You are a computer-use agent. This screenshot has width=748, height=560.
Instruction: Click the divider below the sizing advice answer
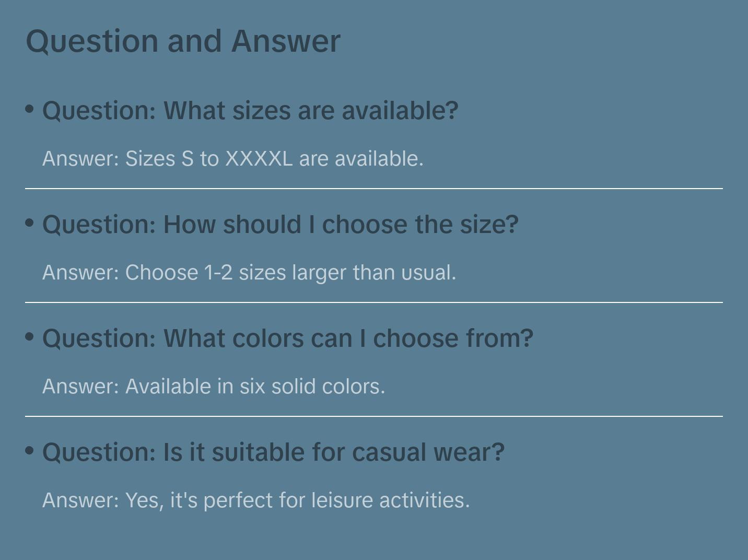tap(374, 302)
